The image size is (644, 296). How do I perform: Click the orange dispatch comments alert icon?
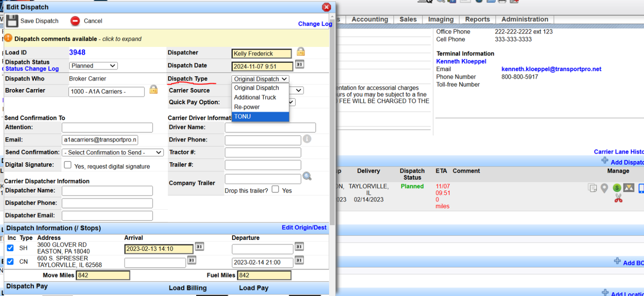[x=9, y=38]
